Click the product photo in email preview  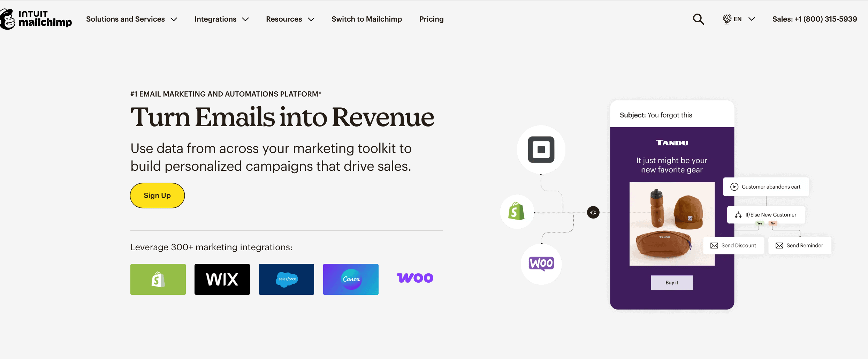[672, 224]
